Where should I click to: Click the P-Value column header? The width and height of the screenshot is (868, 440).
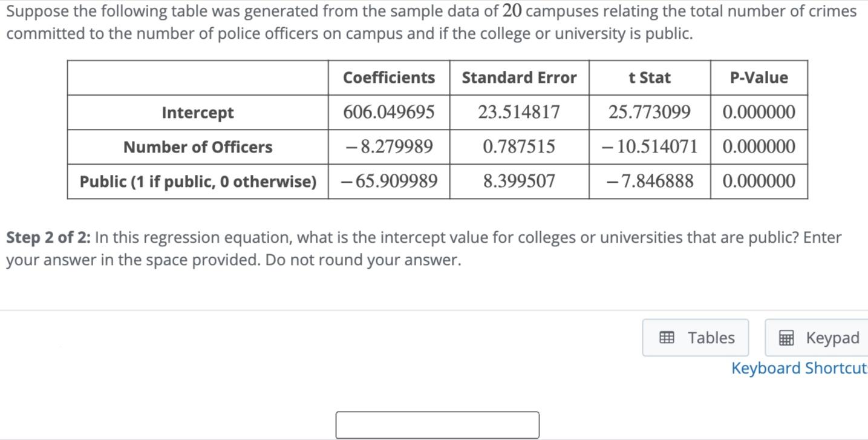[x=759, y=77]
